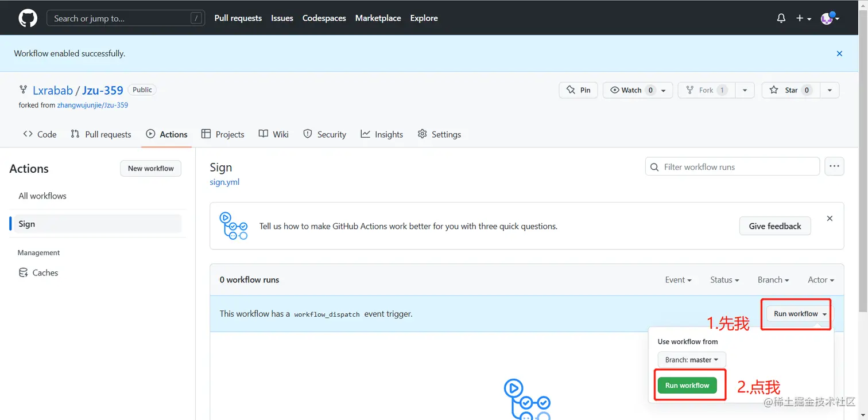Dismiss the workflow enabled banner
Screen dimensions: 868x420
click(839, 53)
